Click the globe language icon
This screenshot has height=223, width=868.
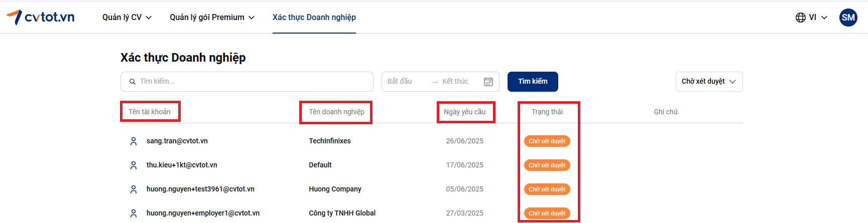tap(800, 18)
